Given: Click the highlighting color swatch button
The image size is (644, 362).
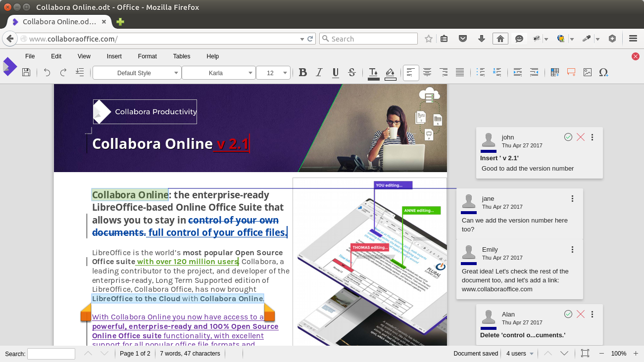Looking at the screenshot, I should point(390,73).
